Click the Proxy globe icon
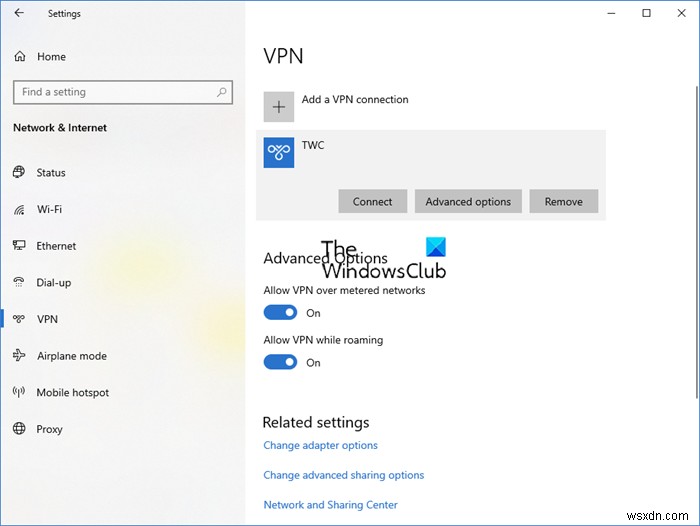The height and width of the screenshot is (526, 700). (x=19, y=428)
